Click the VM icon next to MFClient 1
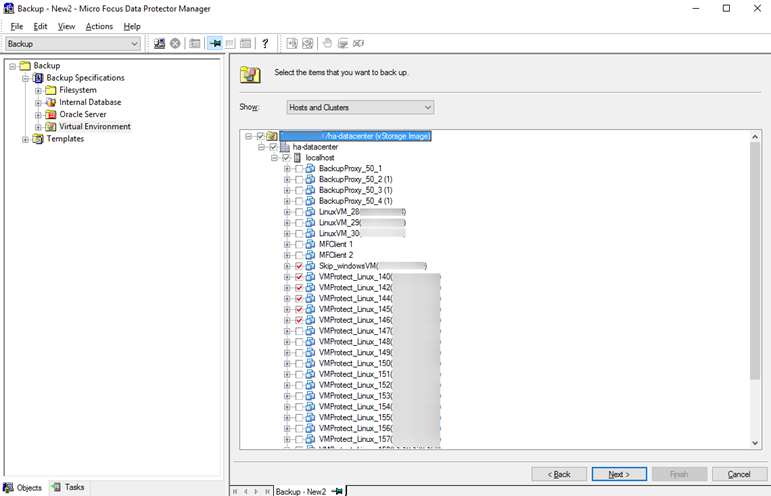Image resolution: width=771 pixels, height=496 pixels. click(x=310, y=244)
